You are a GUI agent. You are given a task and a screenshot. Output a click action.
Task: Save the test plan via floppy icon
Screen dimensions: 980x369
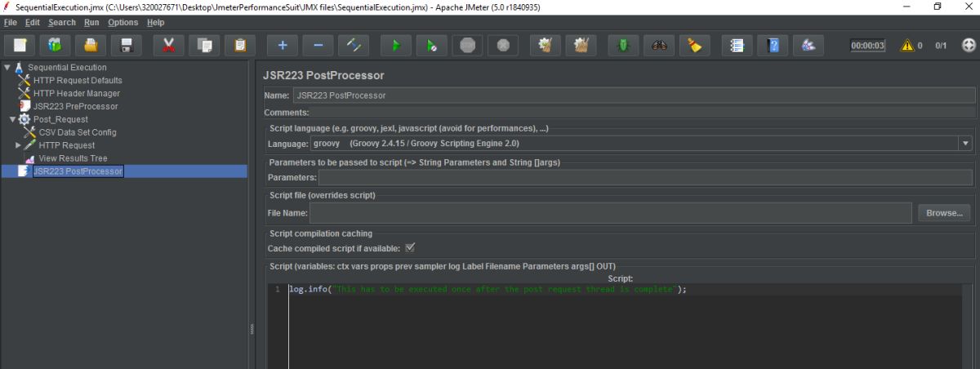pyautogui.click(x=127, y=46)
